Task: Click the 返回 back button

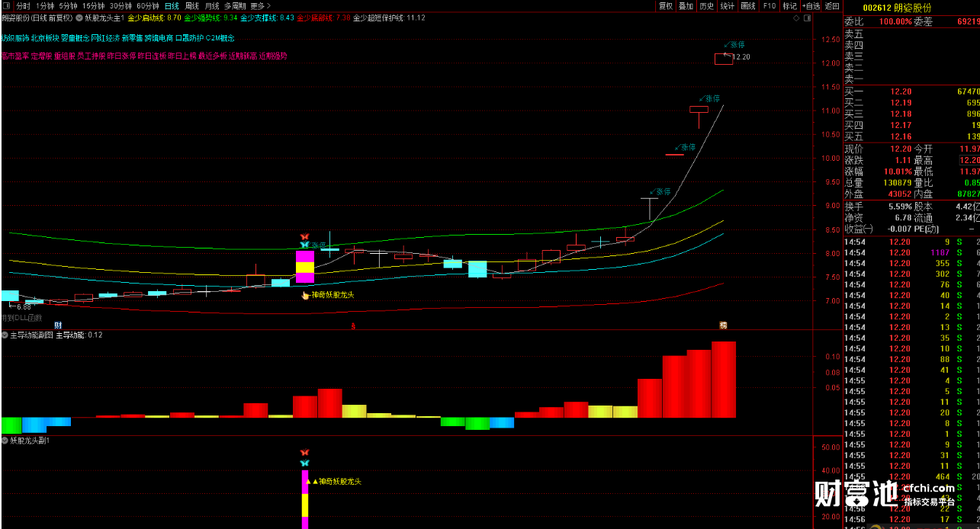Action: 832,5
